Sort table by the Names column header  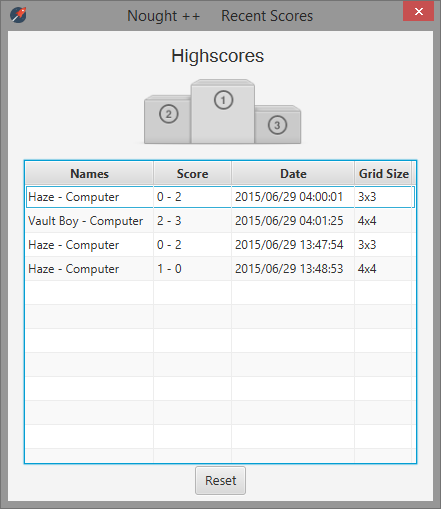coord(89,173)
